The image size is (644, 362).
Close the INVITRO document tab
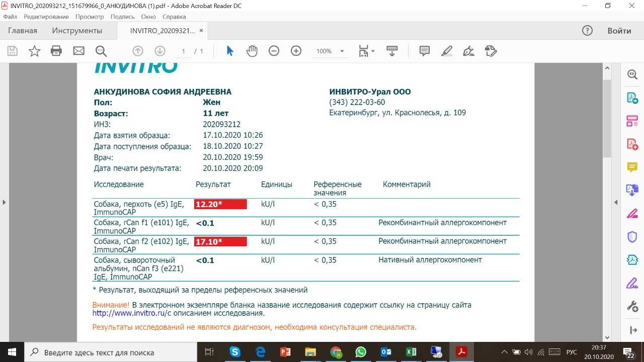point(201,31)
